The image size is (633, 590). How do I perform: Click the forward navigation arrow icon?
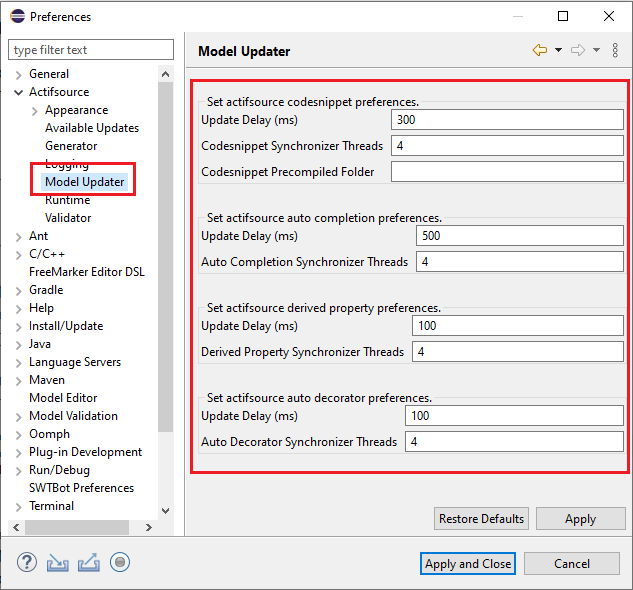point(578,50)
